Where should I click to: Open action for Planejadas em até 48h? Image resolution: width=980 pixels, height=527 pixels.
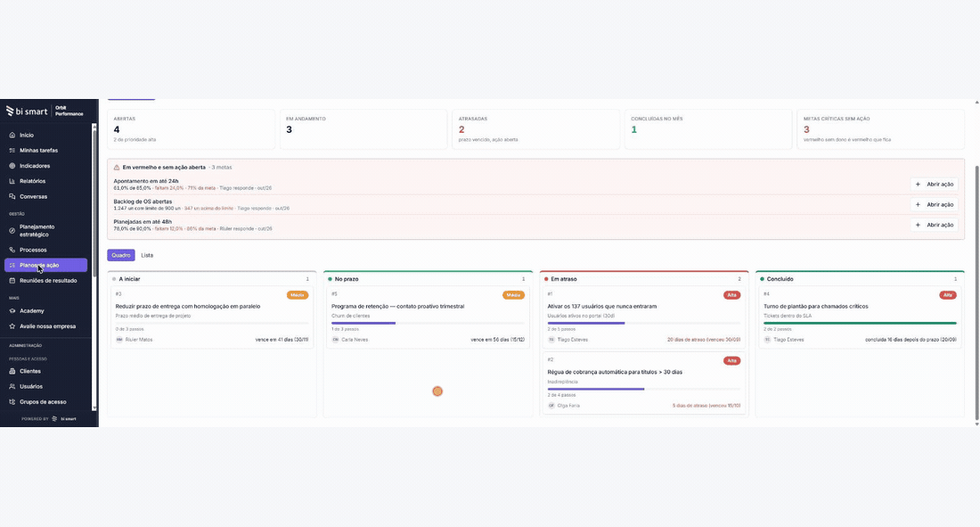tap(935, 225)
